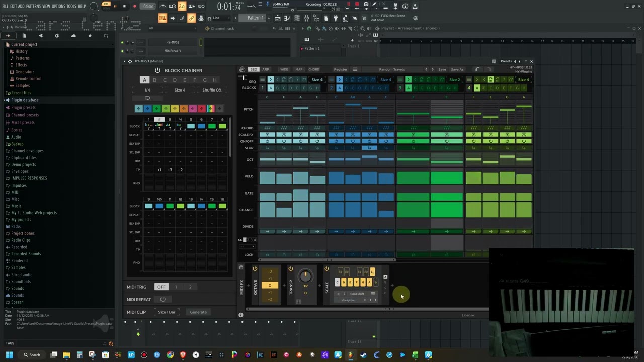Click the Root Shift button
644x362 pixels.
(357, 294)
